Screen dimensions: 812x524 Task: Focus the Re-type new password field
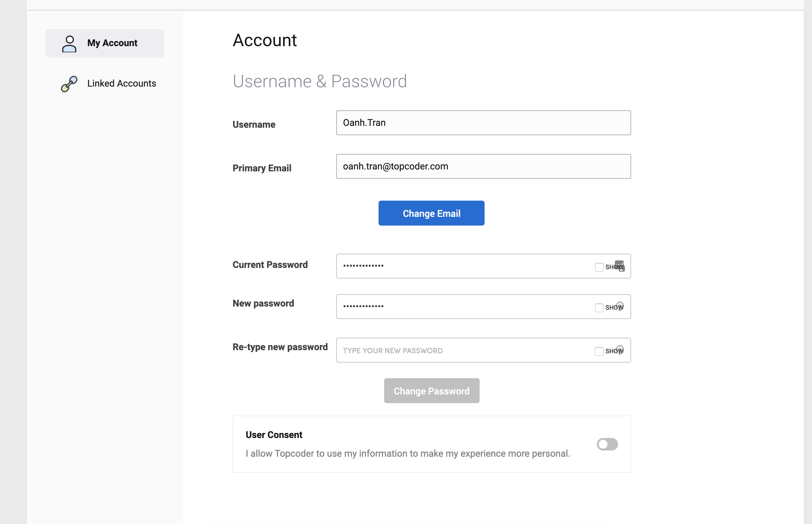(483, 350)
